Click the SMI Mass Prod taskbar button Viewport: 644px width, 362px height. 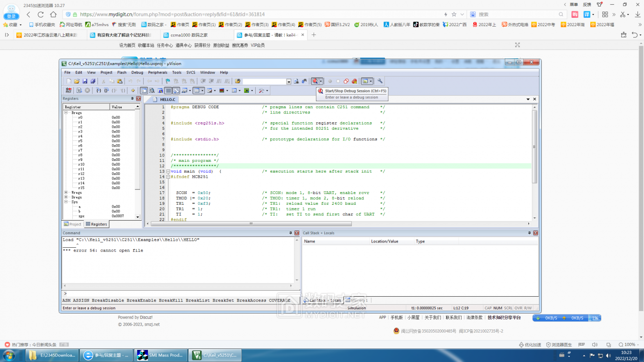[161, 355]
